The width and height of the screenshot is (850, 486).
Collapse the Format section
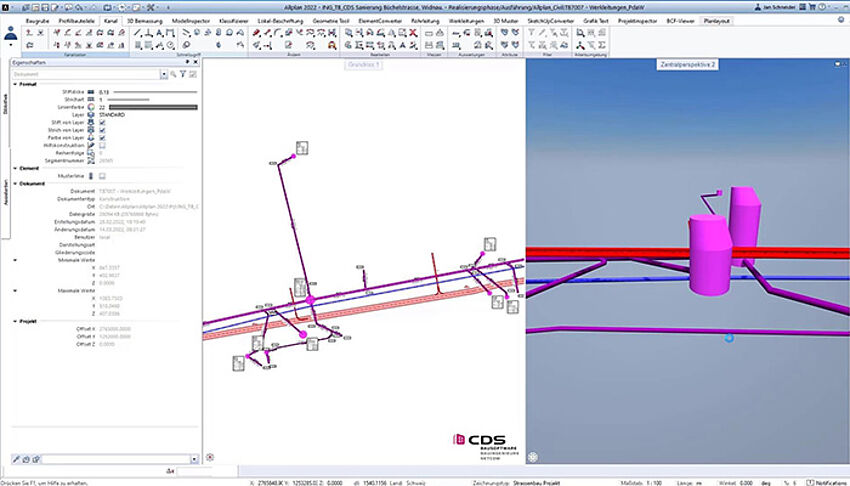pos(15,84)
